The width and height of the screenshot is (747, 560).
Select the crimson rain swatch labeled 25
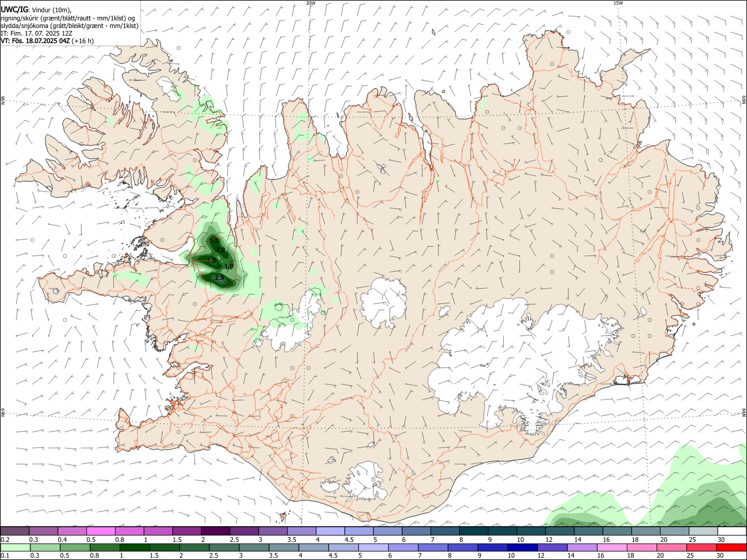pyautogui.click(x=701, y=547)
